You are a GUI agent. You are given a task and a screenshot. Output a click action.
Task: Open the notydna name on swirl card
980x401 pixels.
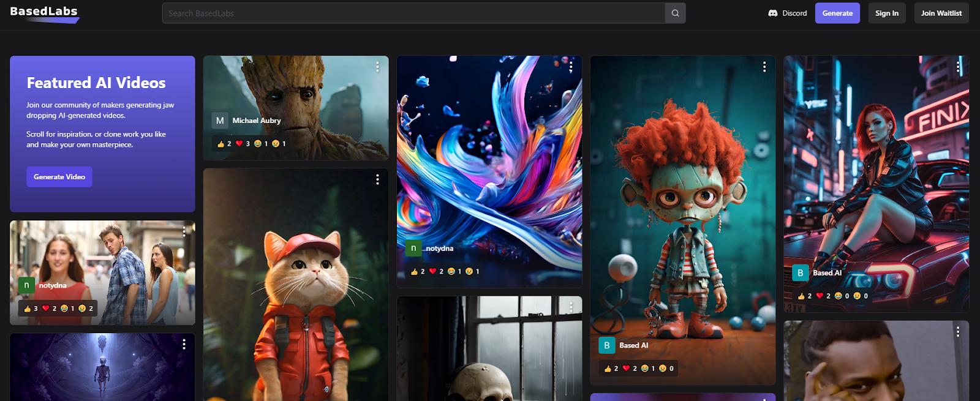click(439, 249)
